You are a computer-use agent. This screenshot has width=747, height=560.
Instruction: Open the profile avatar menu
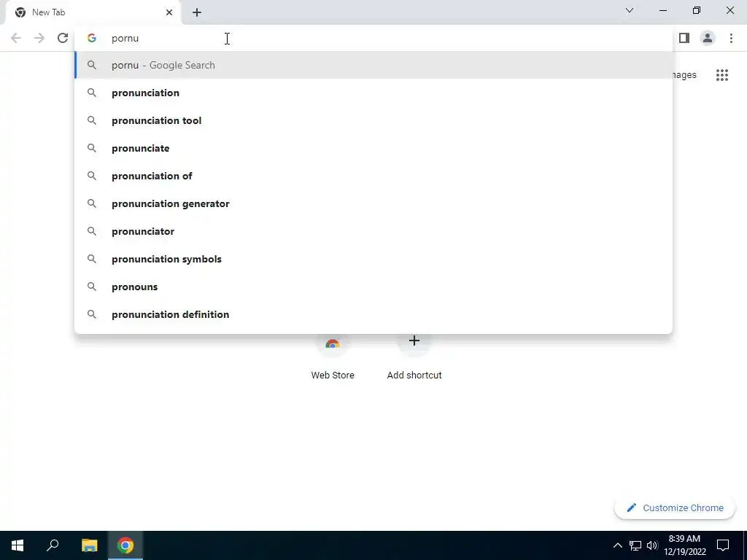point(708,38)
